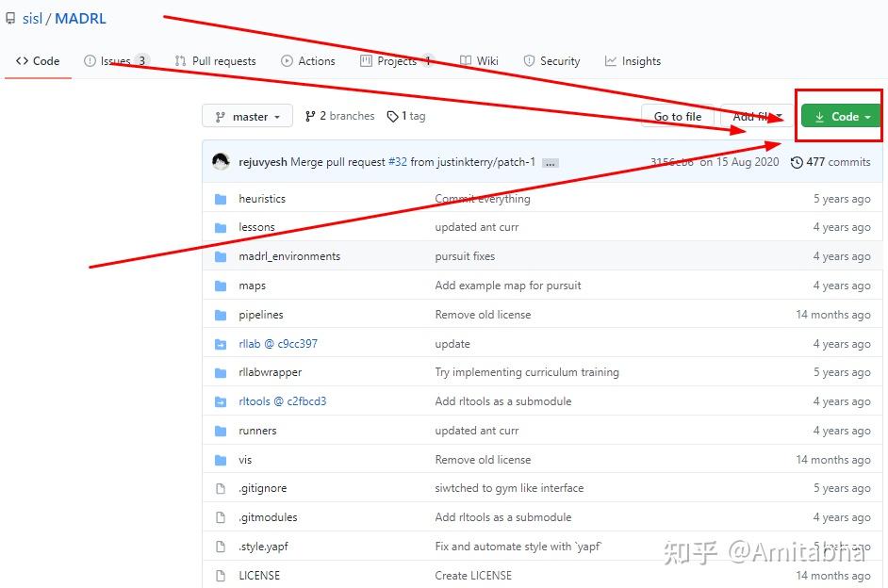Image resolution: width=888 pixels, height=588 pixels.
Task: Click the 'Go to file' button
Action: [678, 116]
